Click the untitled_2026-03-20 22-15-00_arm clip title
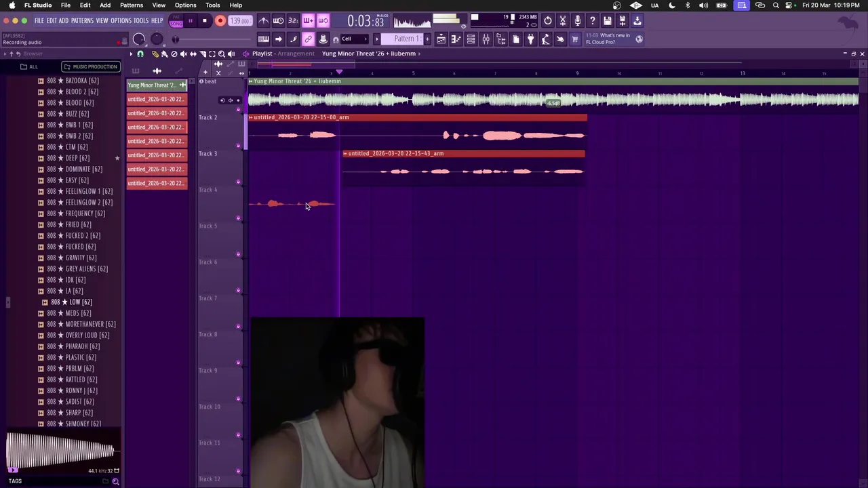Viewport: 868px width, 488px height. [x=301, y=117]
